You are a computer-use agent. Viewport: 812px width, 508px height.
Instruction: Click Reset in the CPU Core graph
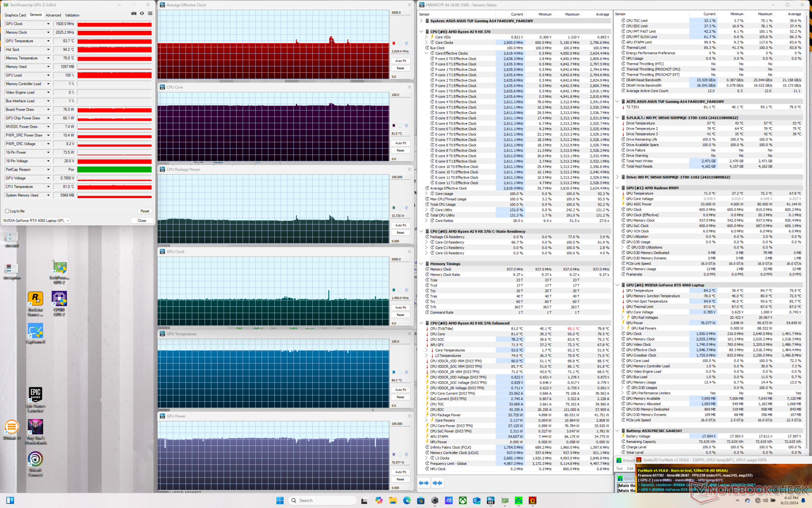(x=401, y=150)
